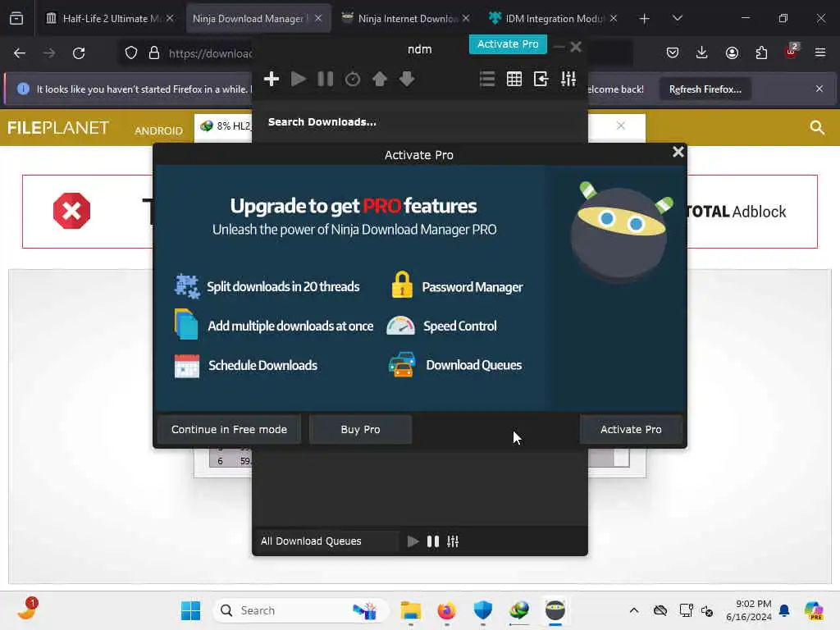Click the FilePlanet search magnifier icon
The height and width of the screenshot is (630, 840).
pyautogui.click(x=817, y=127)
